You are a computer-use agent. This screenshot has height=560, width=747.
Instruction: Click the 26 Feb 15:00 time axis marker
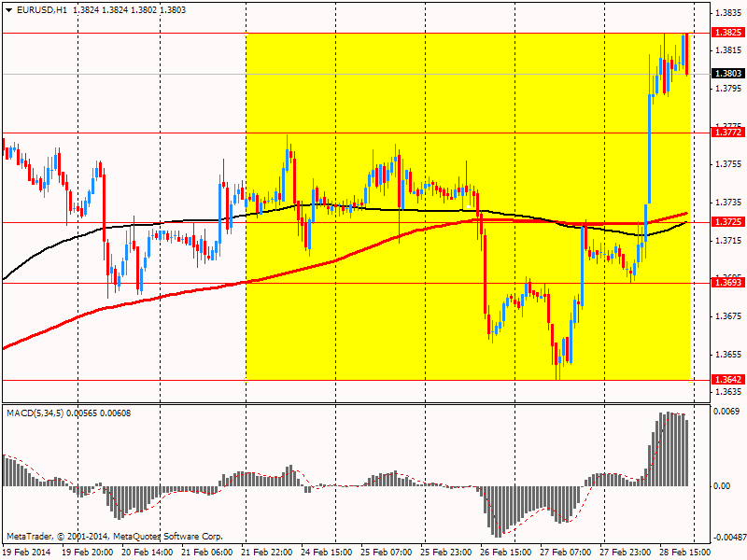pyautogui.click(x=505, y=553)
